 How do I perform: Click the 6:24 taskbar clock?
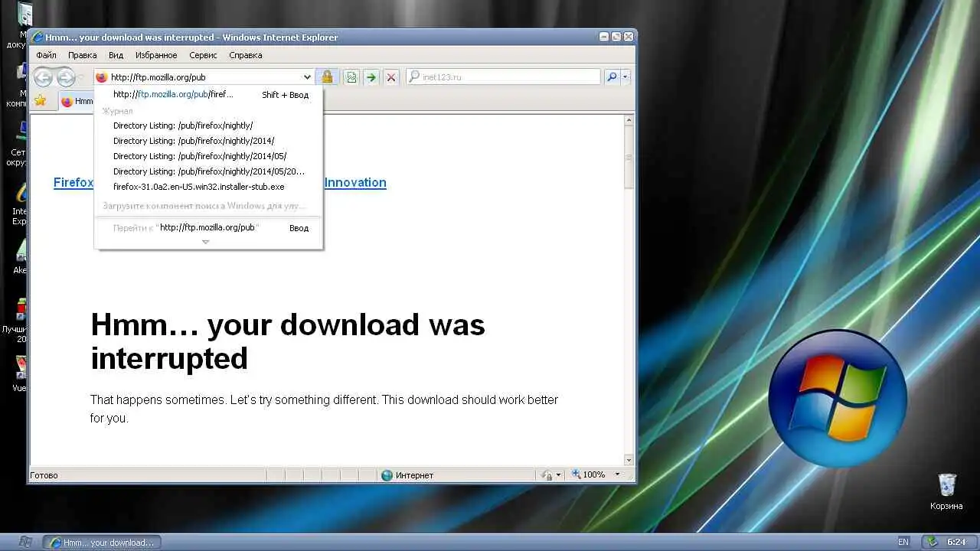click(x=956, y=542)
